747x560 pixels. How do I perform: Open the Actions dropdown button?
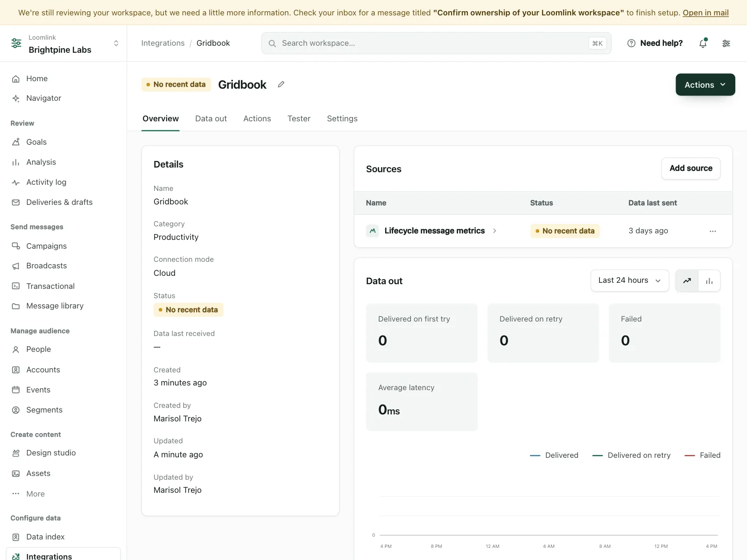tap(705, 85)
